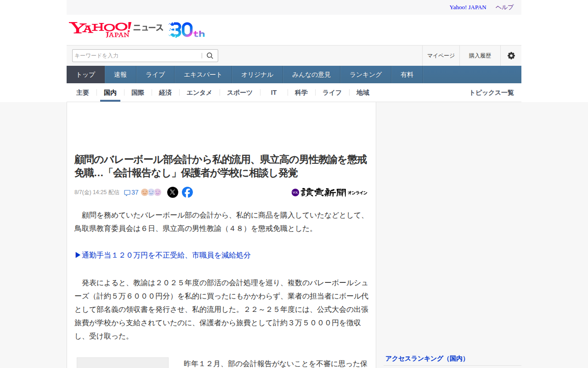Image resolution: width=588 pixels, height=368 pixels.
Task: Switch to the 国内 category
Action: coord(110,92)
